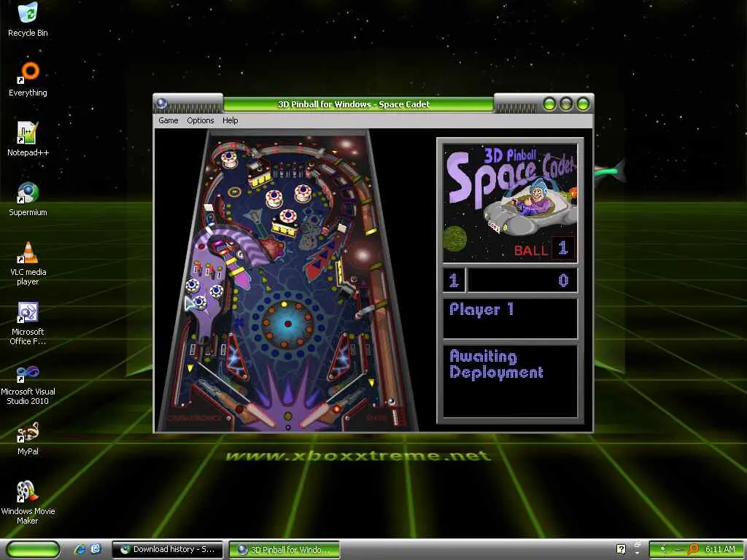Select the Windows Movie Maker shortcut

pyautogui.click(x=28, y=503)
